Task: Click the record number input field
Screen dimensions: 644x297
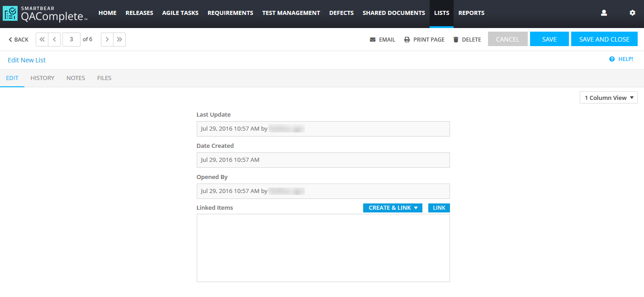Action: (71, 39)
